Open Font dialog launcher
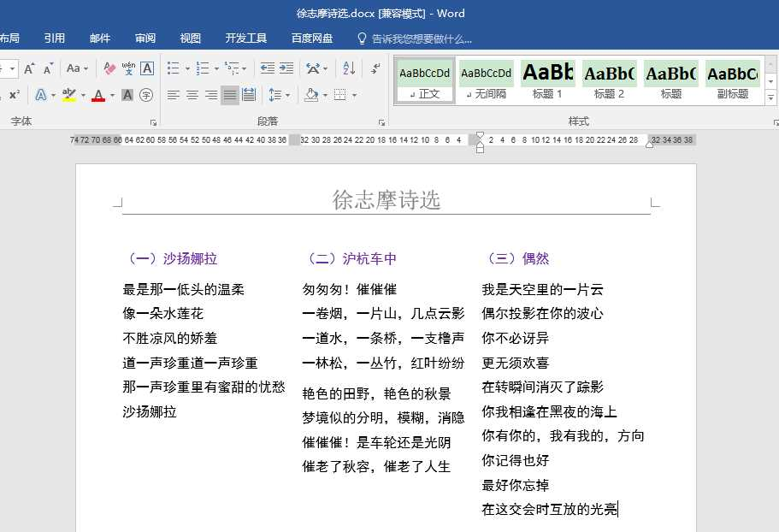 click(154, 122)
